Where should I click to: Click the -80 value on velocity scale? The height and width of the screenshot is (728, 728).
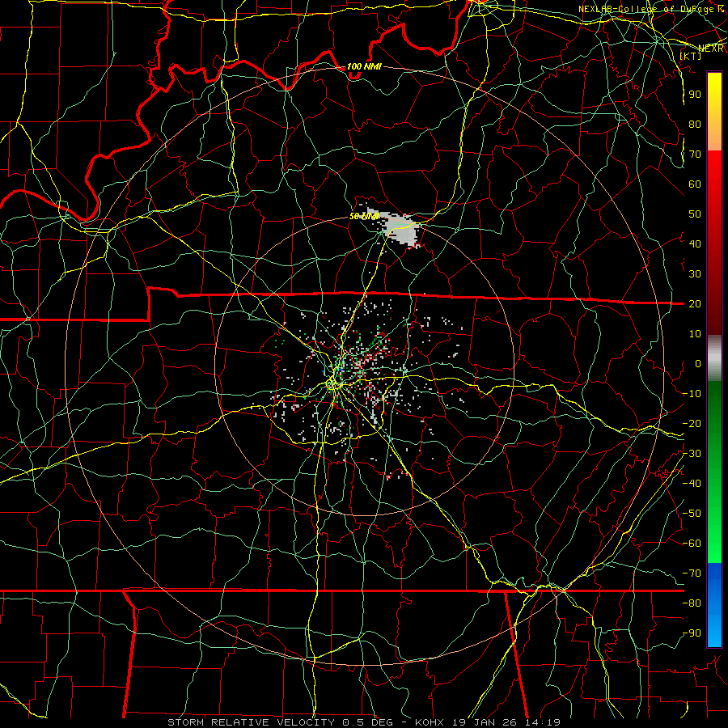[692, 603]
